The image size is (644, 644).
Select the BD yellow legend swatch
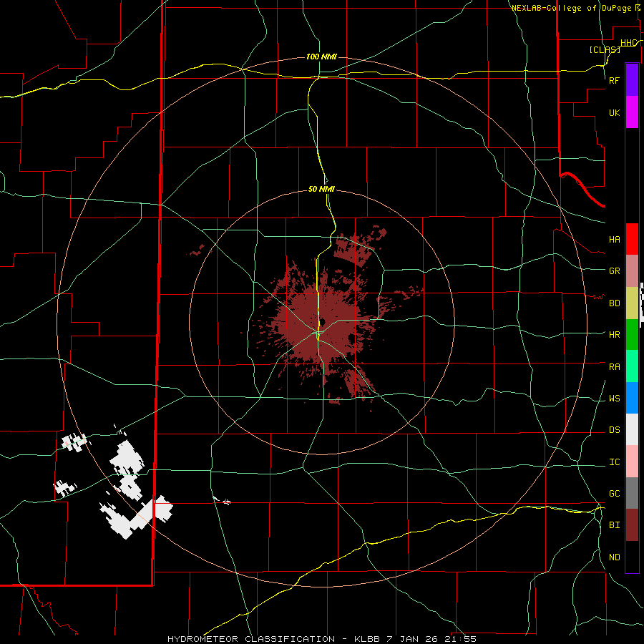[x=632, y=303]
